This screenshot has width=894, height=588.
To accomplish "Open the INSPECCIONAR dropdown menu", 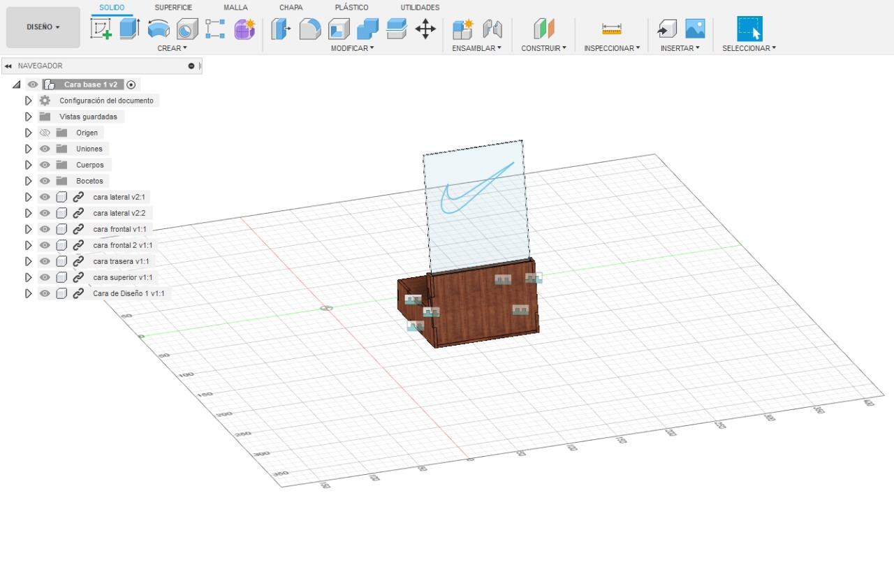I will pyautogui.click(x=612, y=48).
